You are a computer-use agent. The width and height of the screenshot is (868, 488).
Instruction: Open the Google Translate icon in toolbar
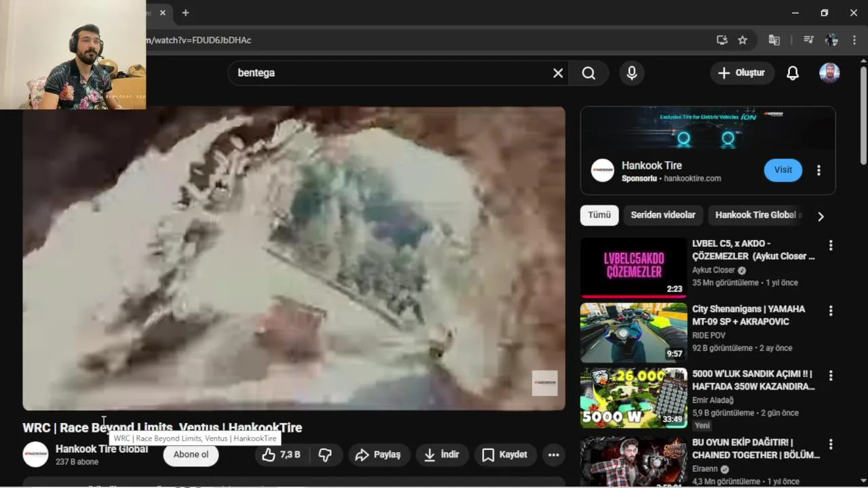[774, 40]
